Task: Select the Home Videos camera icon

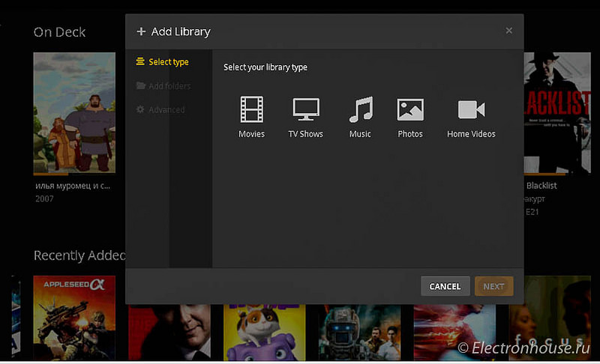Action: click(x=471, y=109)
